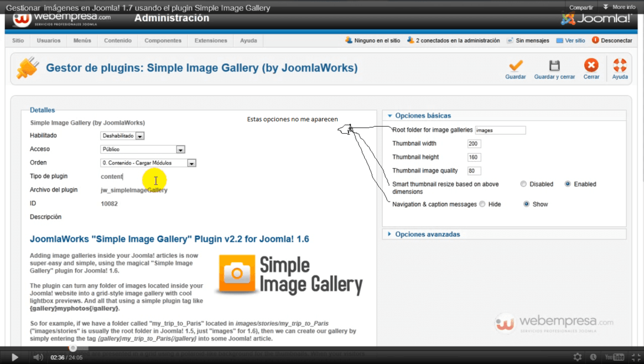Select Disabled for smart thumbnail resize
644x364 pixels.
523,184
